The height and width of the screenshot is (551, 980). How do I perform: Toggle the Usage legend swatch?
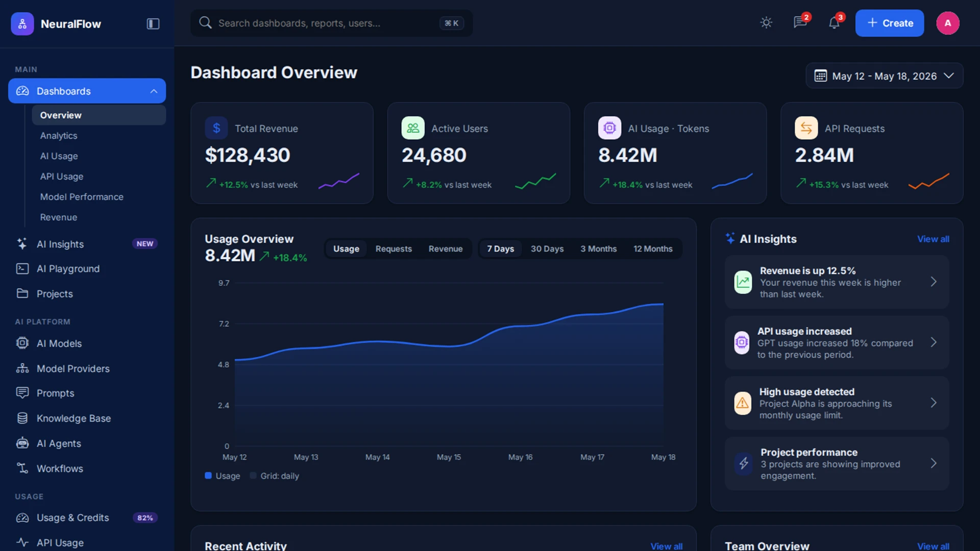[x=208, y=475]
